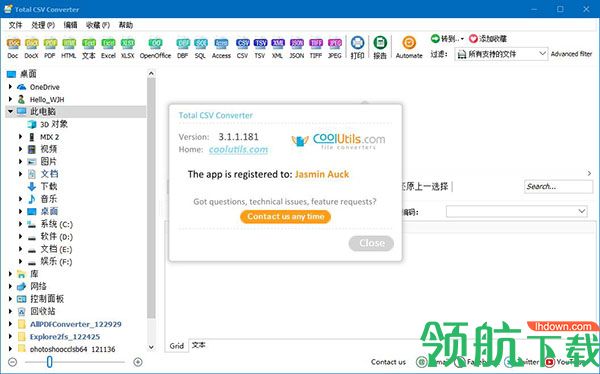The height and width of the screenshot is (374, 600).
Task: Expand the OneDrive tree node
Action: [10, 87]
